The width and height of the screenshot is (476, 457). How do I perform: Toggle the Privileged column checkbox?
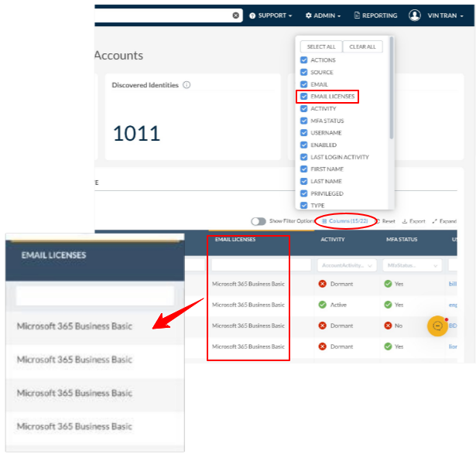pyautogui.click(x=304, y=193)
